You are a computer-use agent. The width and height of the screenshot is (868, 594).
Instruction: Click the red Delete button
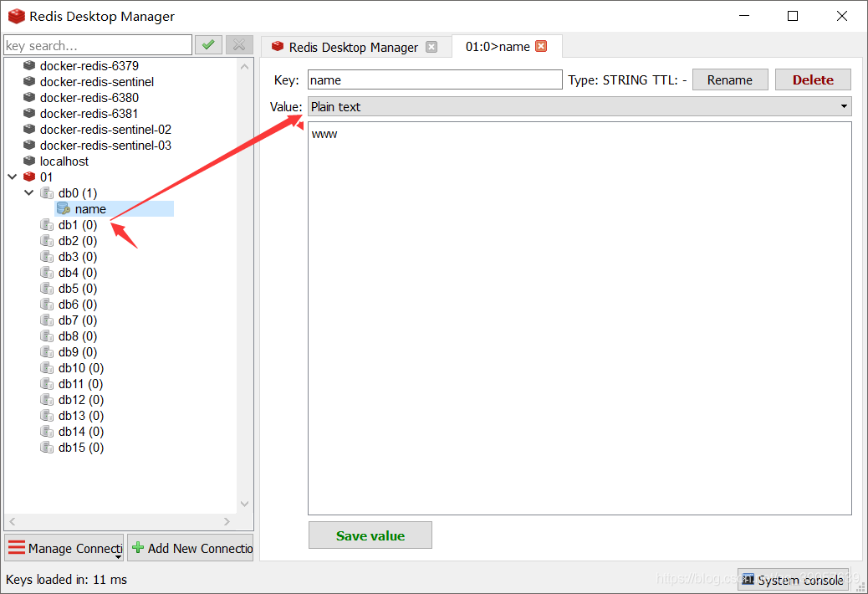pos(813,79)
